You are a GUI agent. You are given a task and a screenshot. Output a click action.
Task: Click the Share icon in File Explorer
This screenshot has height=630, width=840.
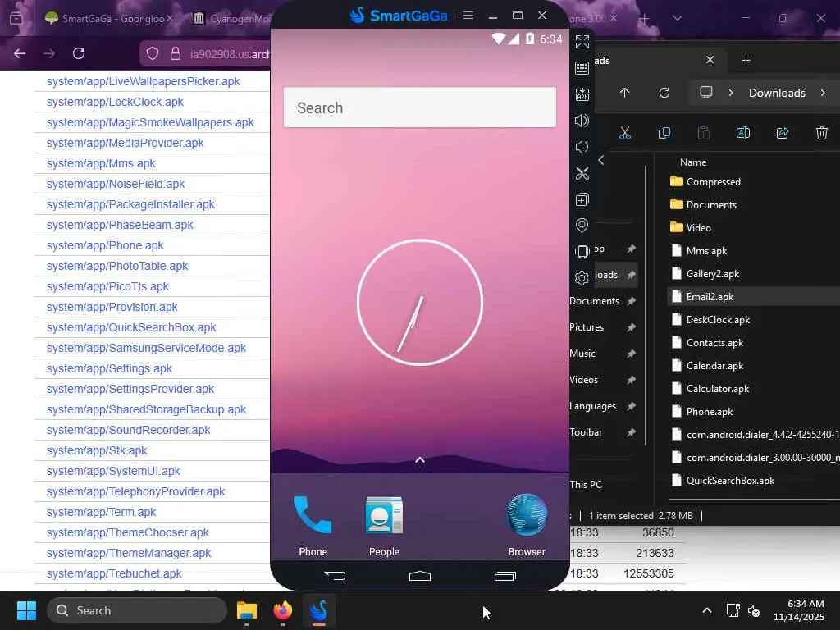pos(782,133)
